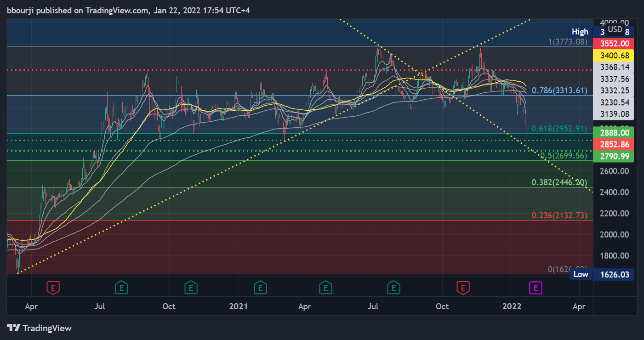Select the 1626.03 low value tag
The width and height of the screenshot is (644, 340).
tap(614, 274)
